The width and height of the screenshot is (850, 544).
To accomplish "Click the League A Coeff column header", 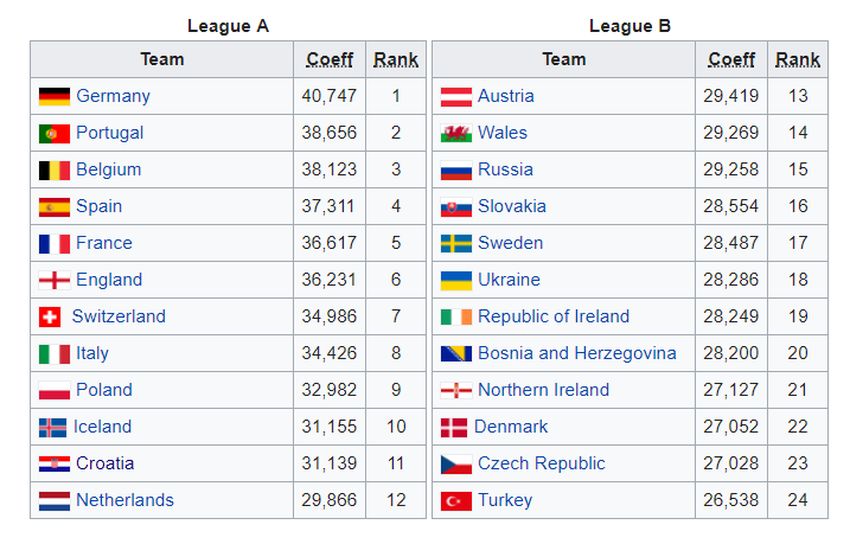I will click(x=329, y=60).
